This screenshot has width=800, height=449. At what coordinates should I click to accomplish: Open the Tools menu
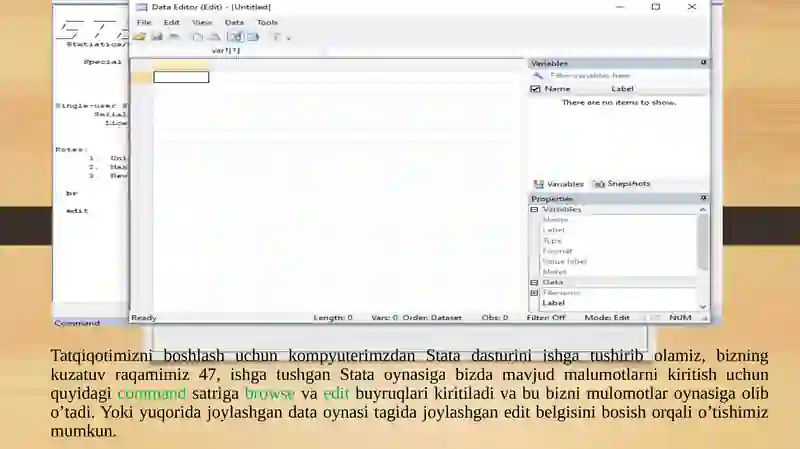coord(267,22)
